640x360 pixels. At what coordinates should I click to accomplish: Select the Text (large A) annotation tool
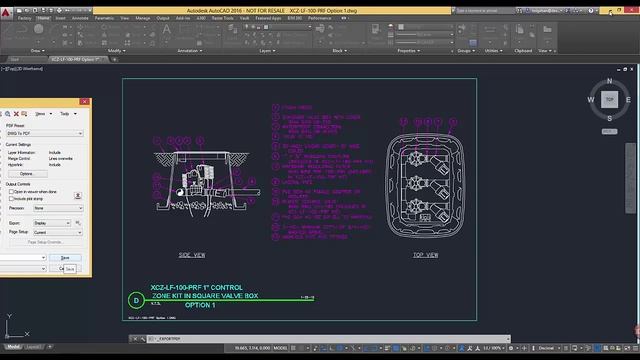click(167, 29)
